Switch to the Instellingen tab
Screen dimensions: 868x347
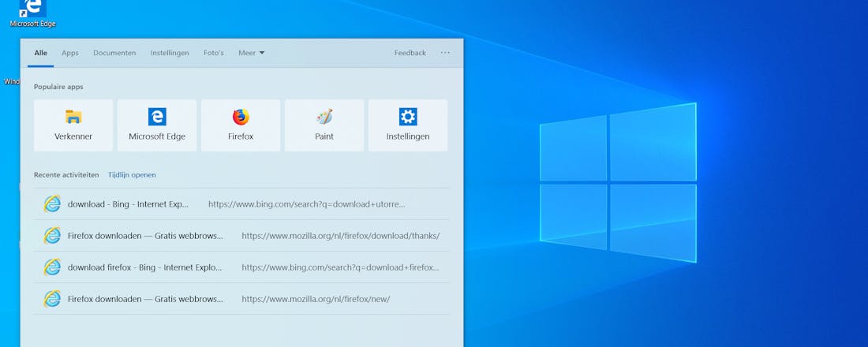pyautogui.click(x=170, y=53)
